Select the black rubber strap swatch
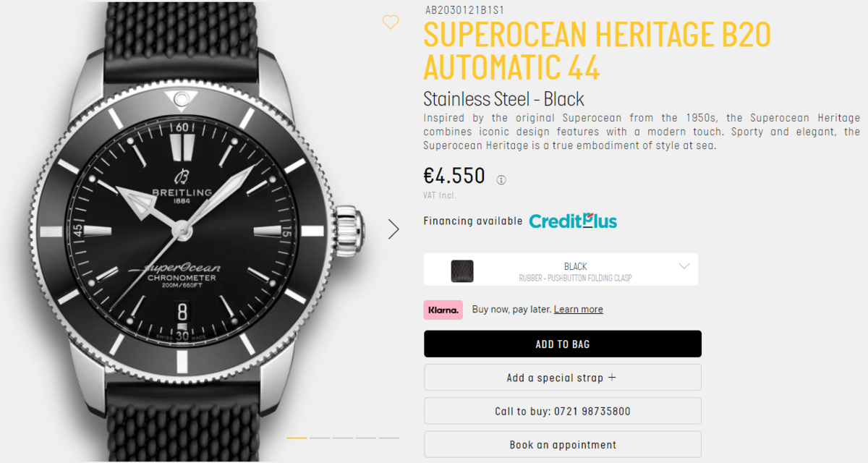The height and width of the screenshot is (463, 868). [462, 271]
